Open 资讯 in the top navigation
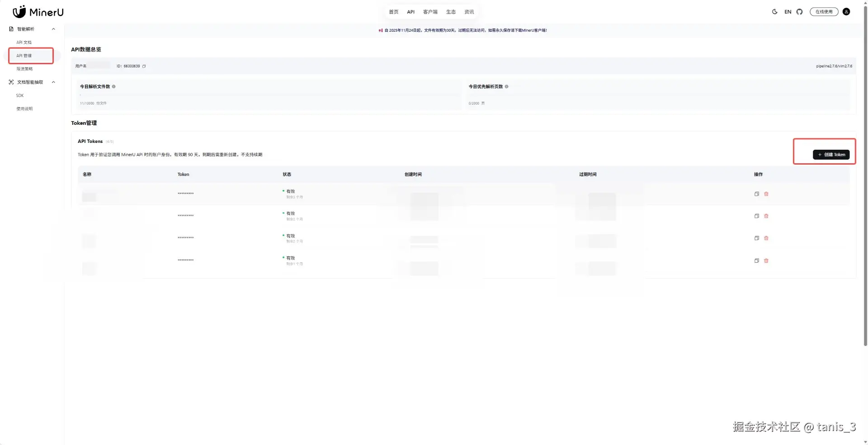868x445 pixels. [469, 12]
